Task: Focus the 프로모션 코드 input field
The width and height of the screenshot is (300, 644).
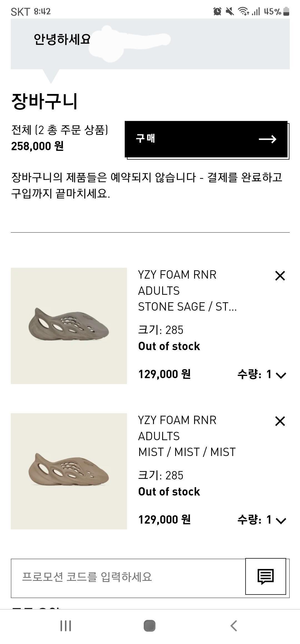Action: click(128, 577)
